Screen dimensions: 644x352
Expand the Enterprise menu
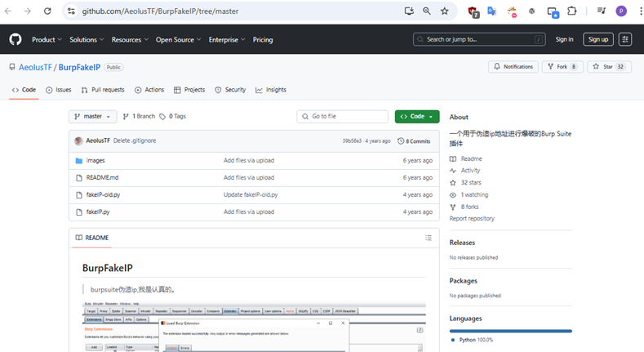click(227, 39)
